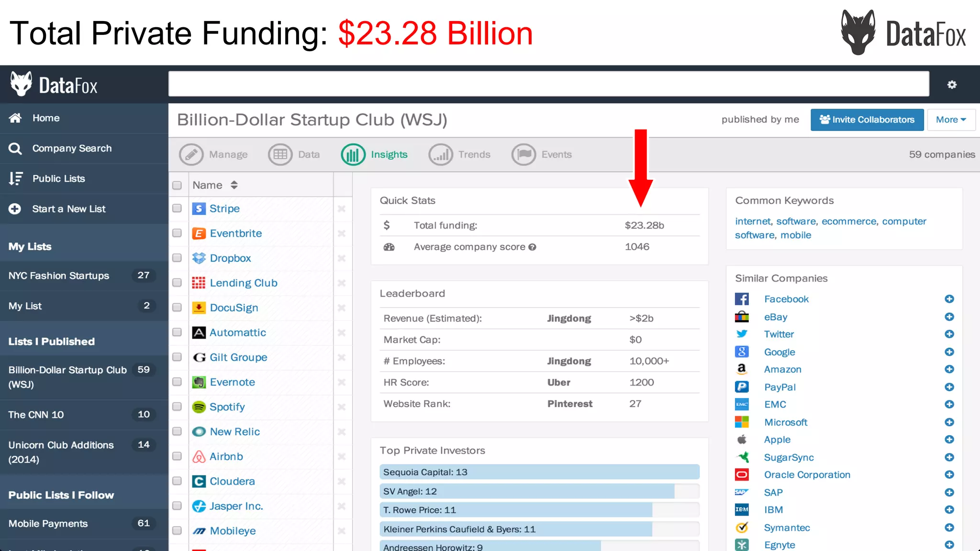
Task: Add Facebook using its plus icon
Action: click(x=949, y=299)
